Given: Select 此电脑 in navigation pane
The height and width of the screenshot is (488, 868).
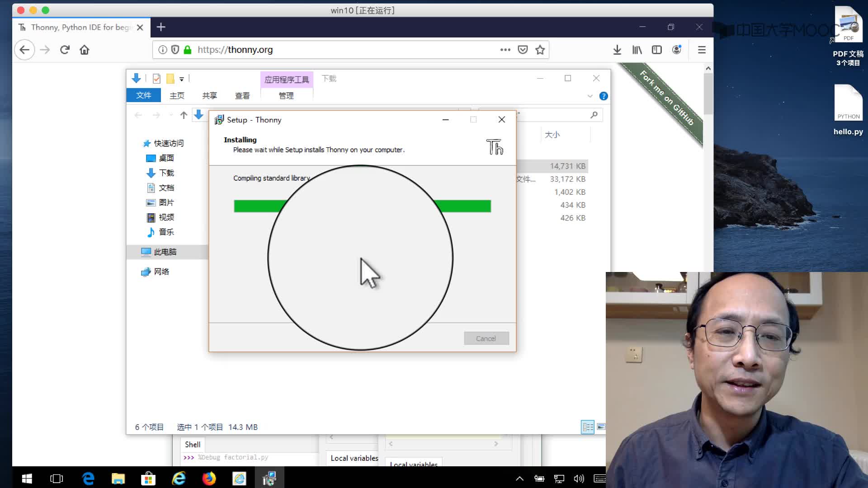Looking at the screenshot, I should coord(167,252).
